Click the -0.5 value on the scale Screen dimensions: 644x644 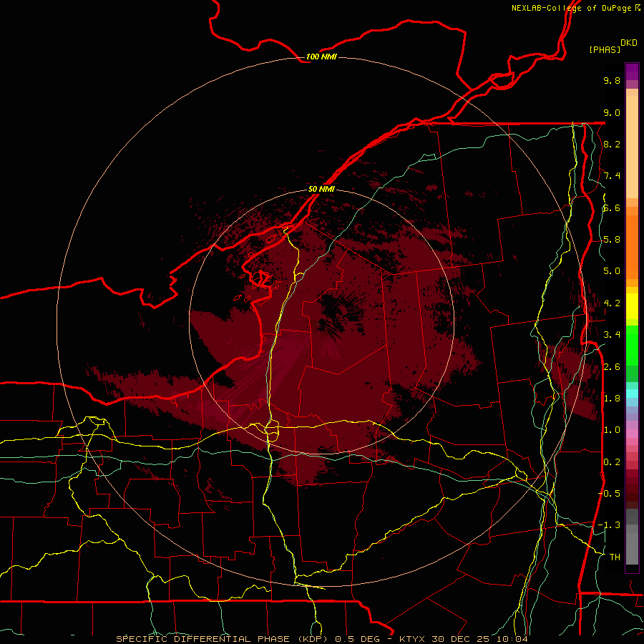(x=609, y=494)
